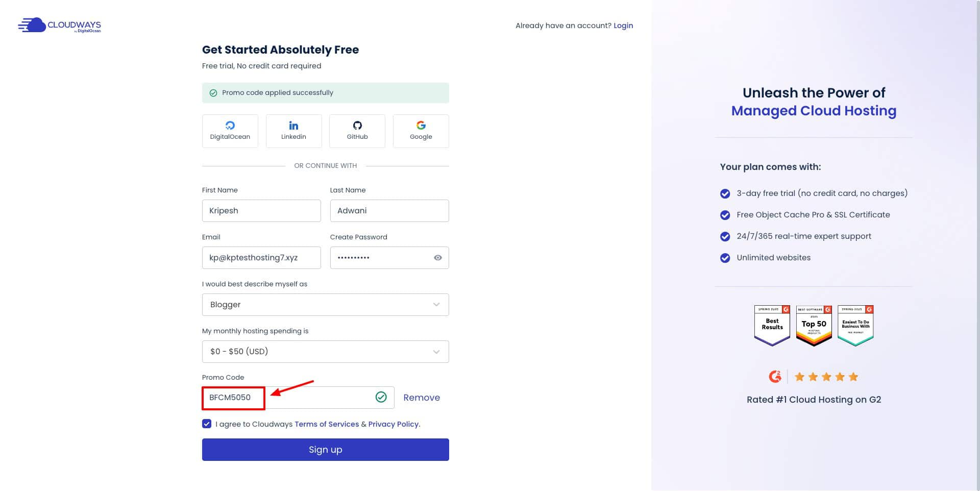Open the Login link
Viewport: 980px width, 491px height.
tap(623, 26)
